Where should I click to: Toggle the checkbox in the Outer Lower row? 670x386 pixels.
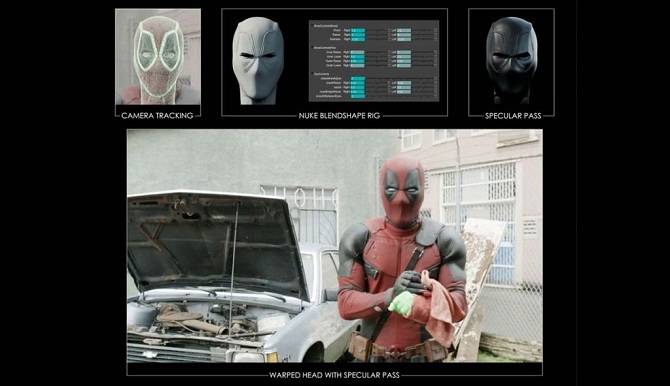[x=389, y=65]
